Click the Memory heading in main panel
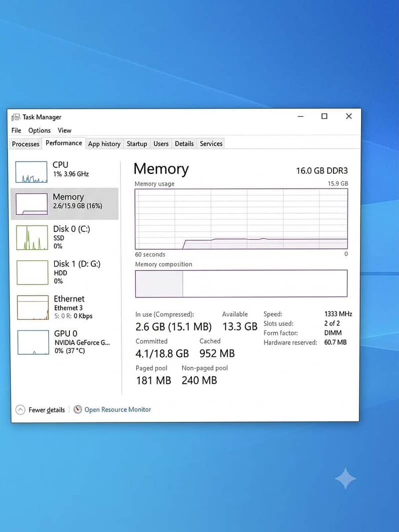This screenshot has height=532, width=399. 161,169
